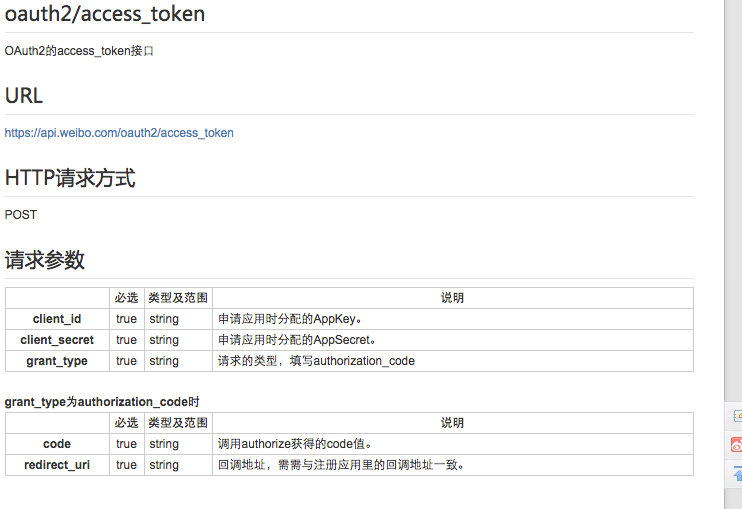The height and width of the screenshot is (509, 742).
Task: Click the grant_type为authorization_code时 caption
Action: [102, 402]
